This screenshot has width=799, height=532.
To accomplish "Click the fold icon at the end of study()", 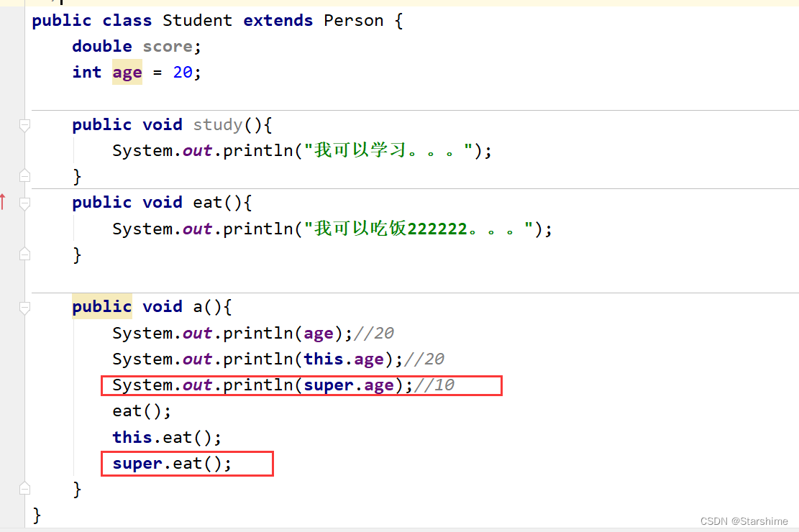I will tap(24, 175).
